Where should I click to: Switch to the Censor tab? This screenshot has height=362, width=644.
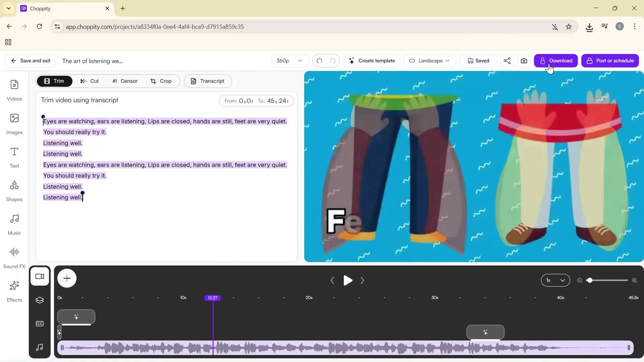click(124, 81)
